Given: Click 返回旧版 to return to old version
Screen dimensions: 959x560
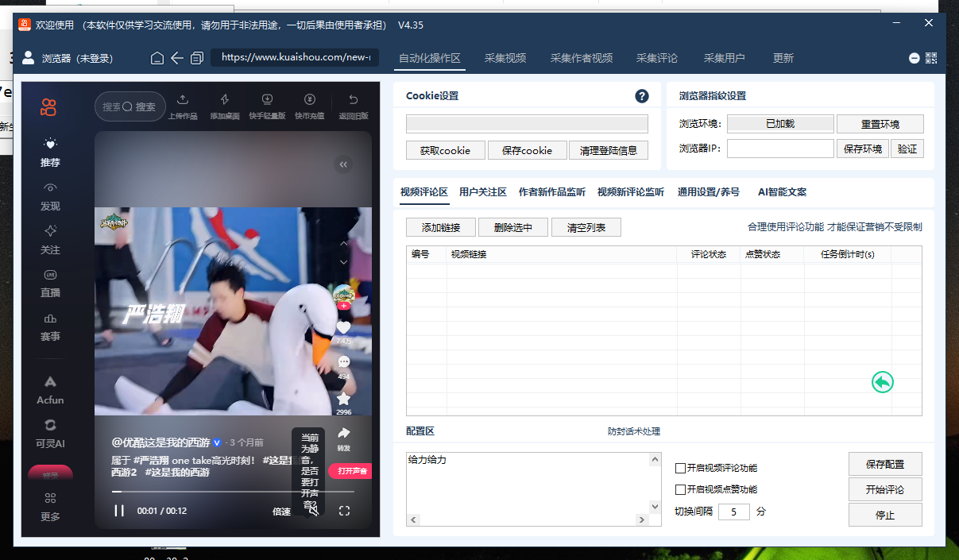Looking at the screenshot, I should point(354,106).
